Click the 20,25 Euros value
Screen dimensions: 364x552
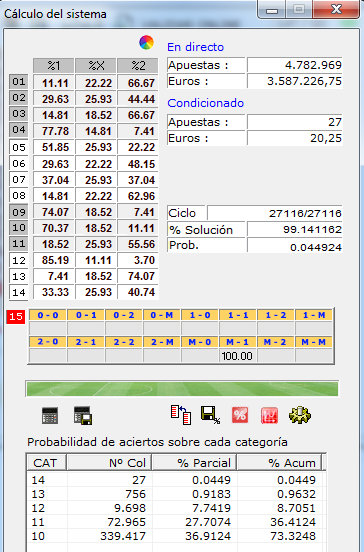click(x=295, y=138)
